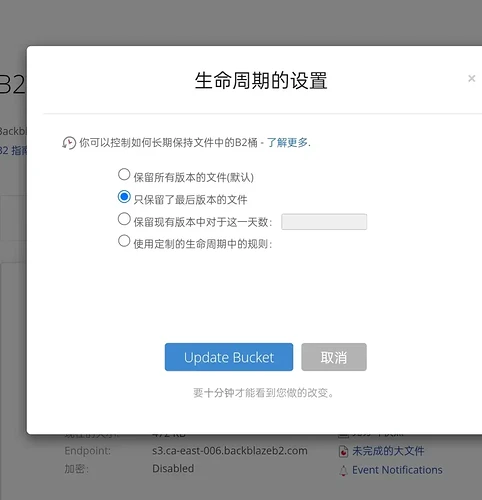Image resolution: width=482 pixels, height=500 pixels.
Task: Cancel with the 取消 button
Action: click(334, 357)
